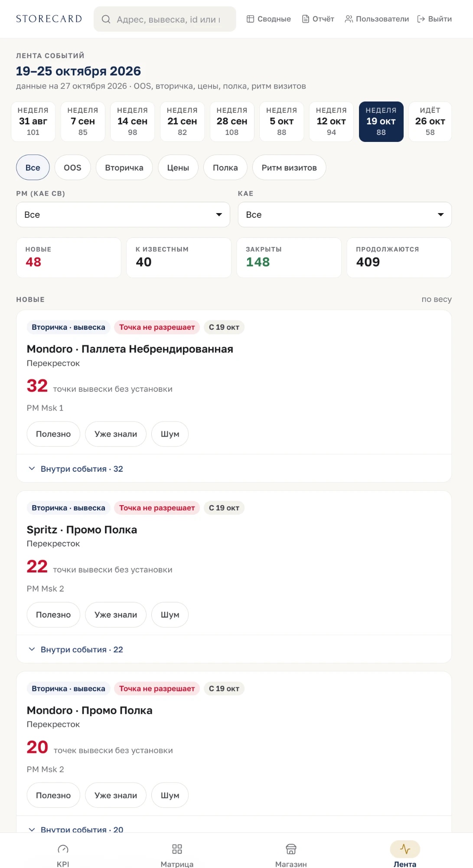Change sorting via по весу
Image resolution: width=473 pixels, height=868 pixels.
[437, 299]
